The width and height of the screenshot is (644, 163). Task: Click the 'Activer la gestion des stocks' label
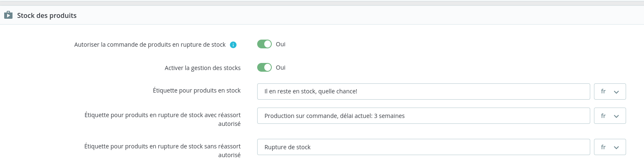click(x=203, y=68)
